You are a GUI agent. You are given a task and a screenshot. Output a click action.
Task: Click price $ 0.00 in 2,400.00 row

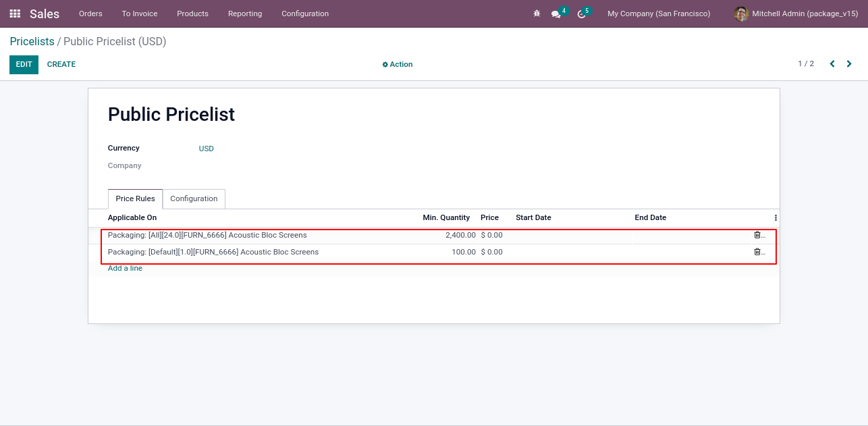[x=491, y=235]
